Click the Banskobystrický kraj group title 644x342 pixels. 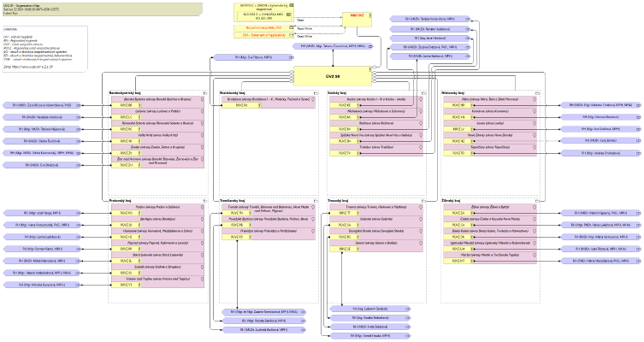click(x=125, y=93)
